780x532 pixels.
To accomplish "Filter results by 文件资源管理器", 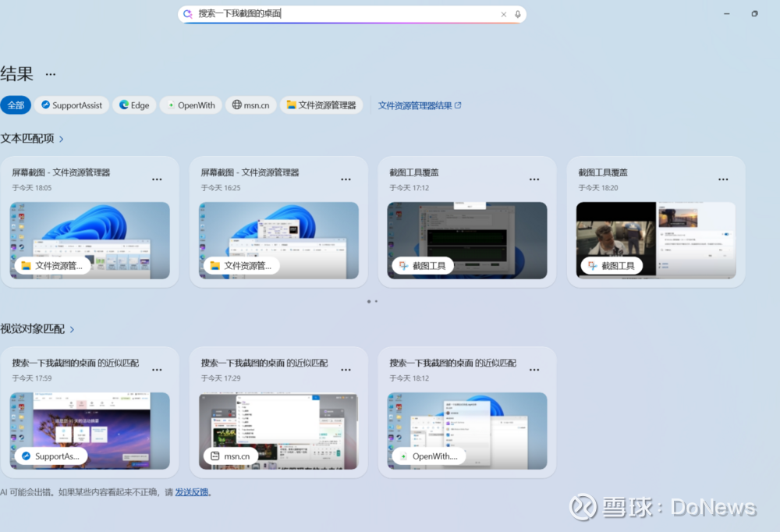I will [x=321, y=105].
